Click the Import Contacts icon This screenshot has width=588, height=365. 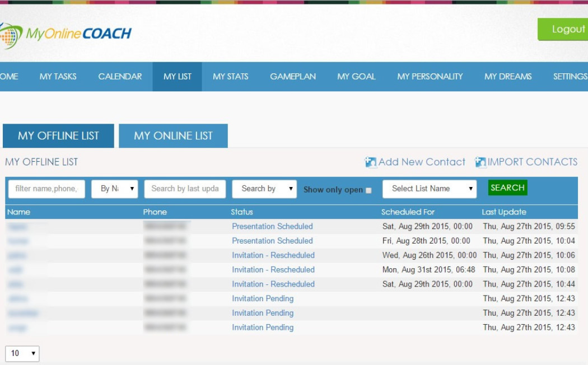point(480,162)
